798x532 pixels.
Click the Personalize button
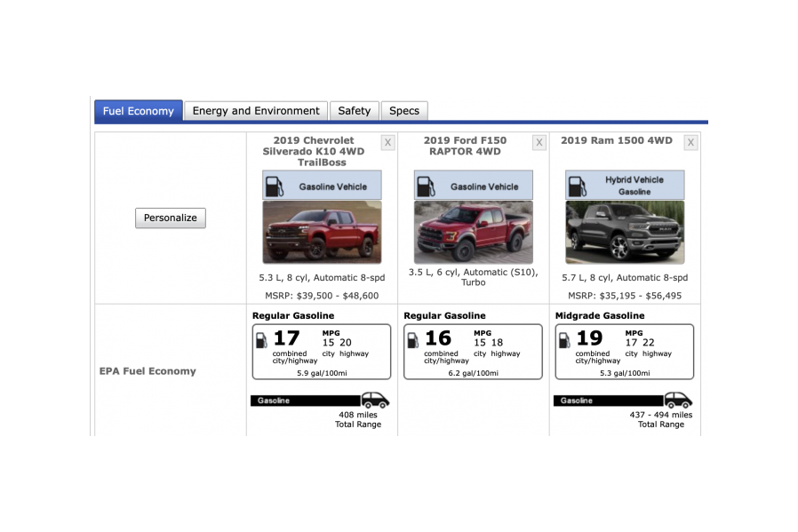pyautogui.click(x=170, y=218)
